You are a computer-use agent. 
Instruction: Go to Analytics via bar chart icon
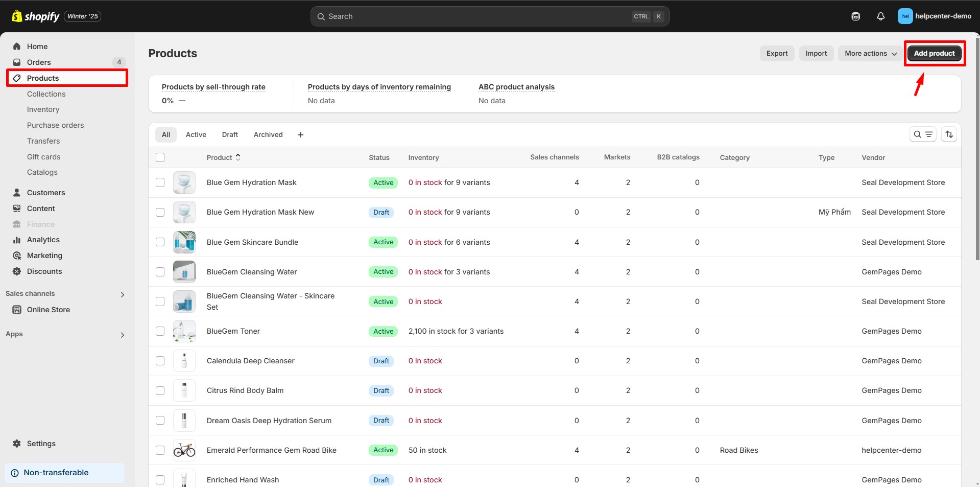[17, 240]
